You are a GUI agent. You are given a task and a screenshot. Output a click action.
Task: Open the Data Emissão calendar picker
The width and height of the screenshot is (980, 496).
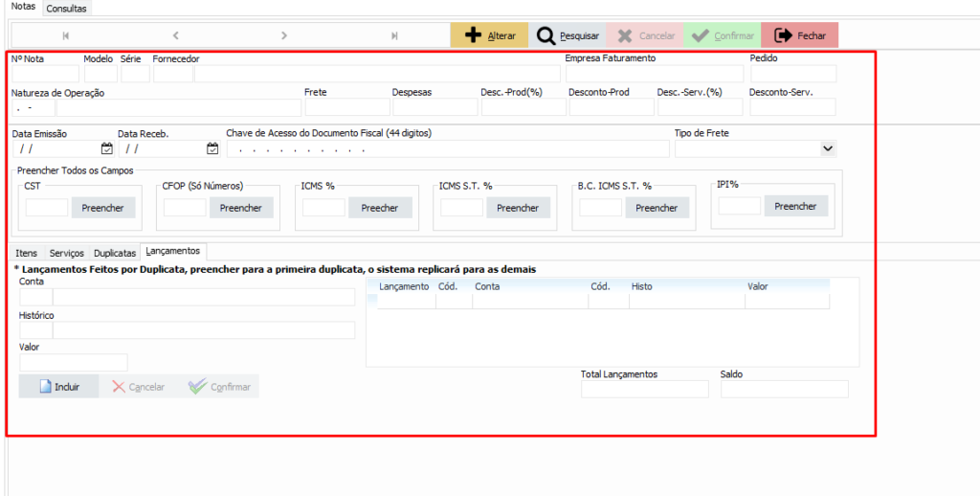click(107, 148)
